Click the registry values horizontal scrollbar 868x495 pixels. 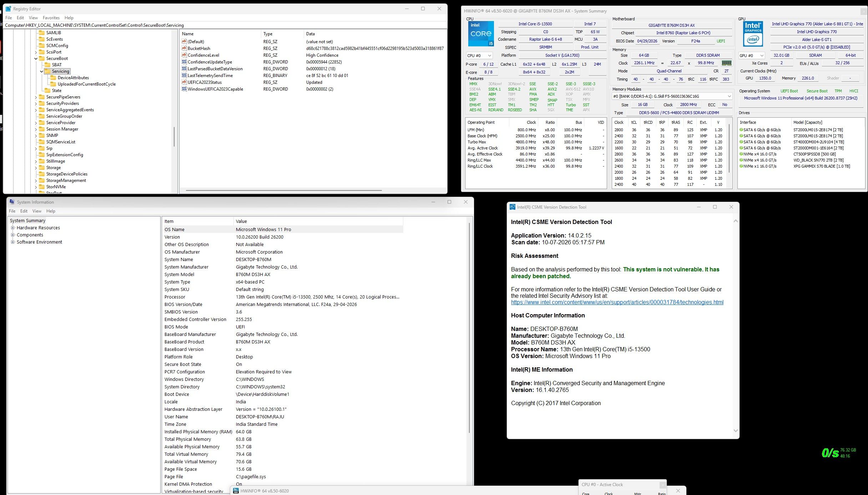284,190
